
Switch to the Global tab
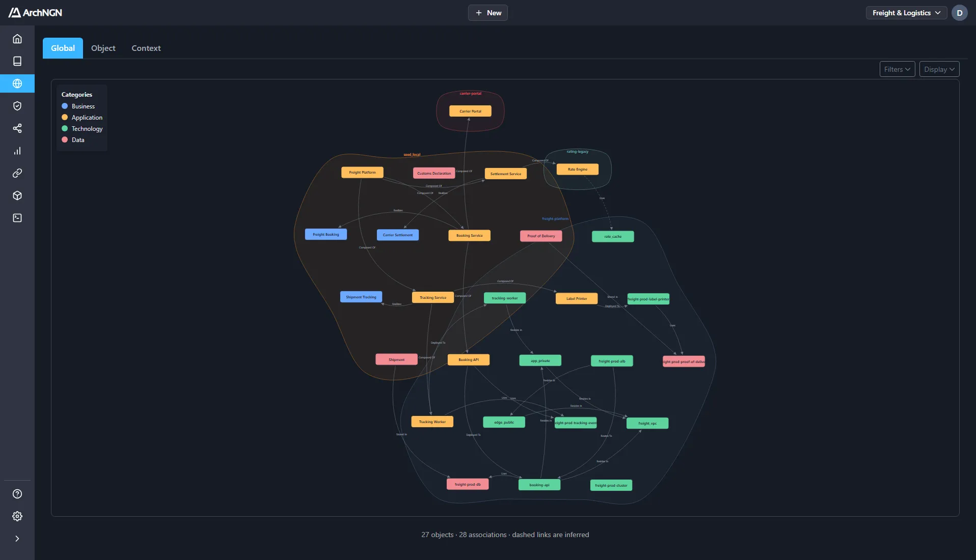click(63, 48)
